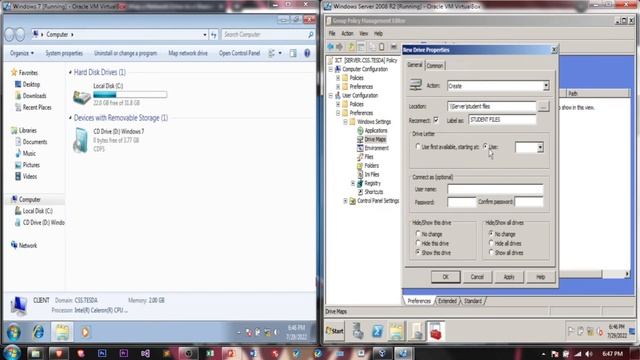Click the Label as input field
This screenshot has width=640, height=360.
tap(502, 120)
